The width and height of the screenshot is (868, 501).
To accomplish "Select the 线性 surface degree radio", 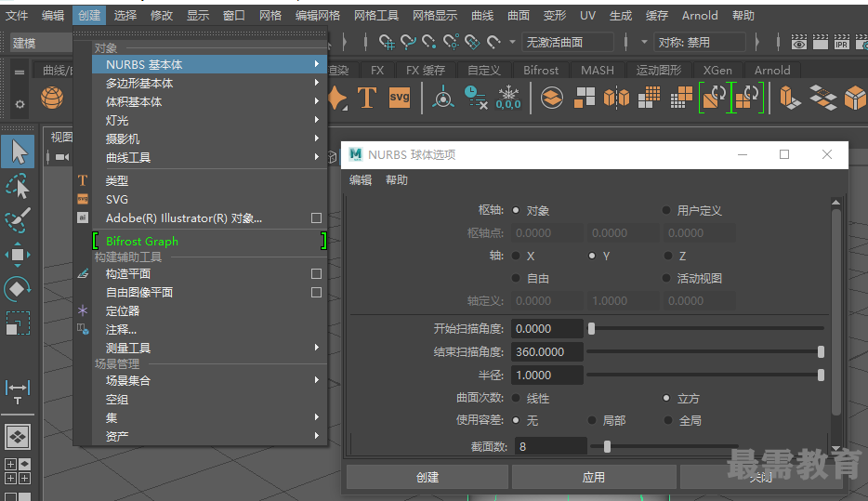I will [516, 398].
